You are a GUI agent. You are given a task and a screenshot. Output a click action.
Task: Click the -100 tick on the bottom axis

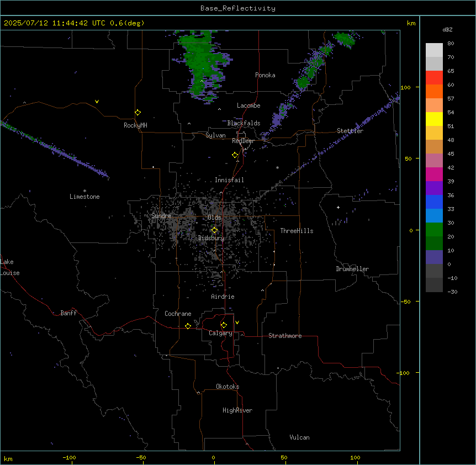69,457
